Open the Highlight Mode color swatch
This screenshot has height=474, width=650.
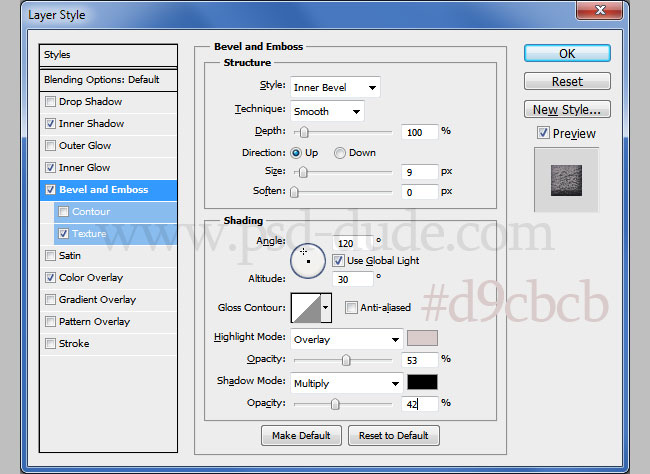(422, 338)
